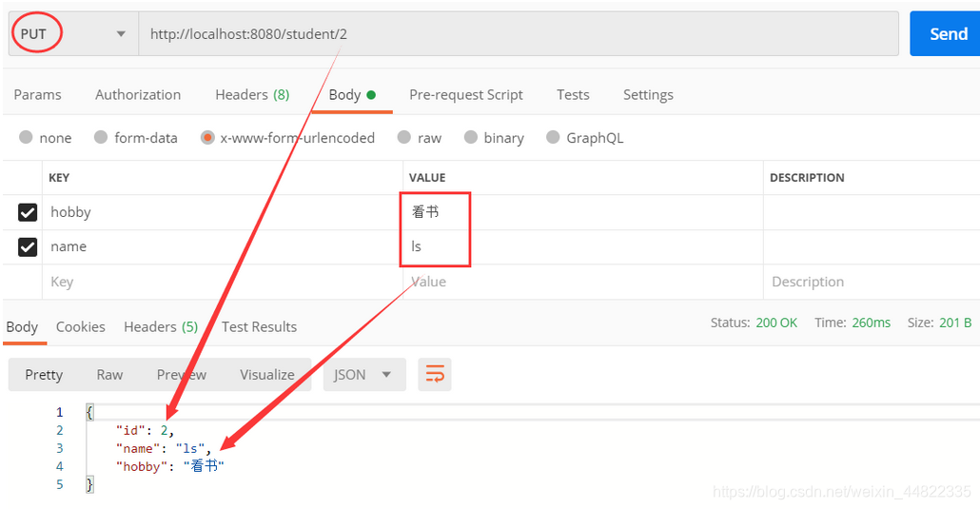The height and width of the screenshot is (509, 980).
Task: Uncheck the name row checkbox
Action: click(x=28, y=247)
